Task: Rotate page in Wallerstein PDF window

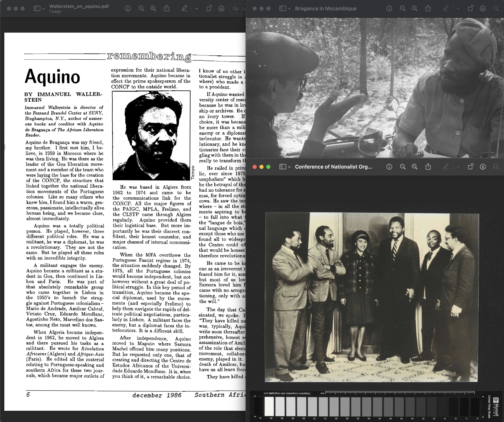Action: pos(209,9)
